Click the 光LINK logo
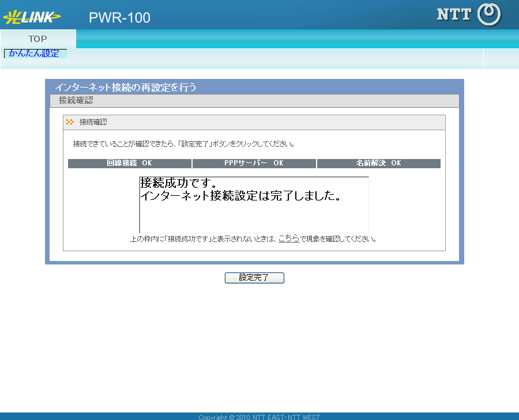Screen dimensions: 519x420 point(32,17)
